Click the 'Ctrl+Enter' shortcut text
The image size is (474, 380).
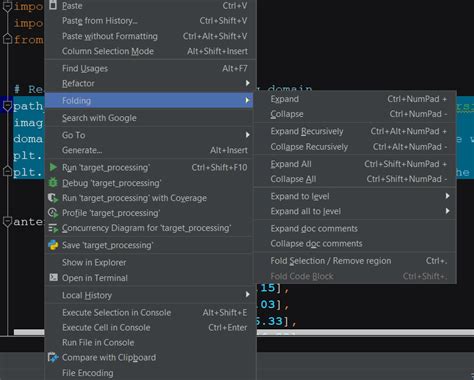click(x=228, y=327)
